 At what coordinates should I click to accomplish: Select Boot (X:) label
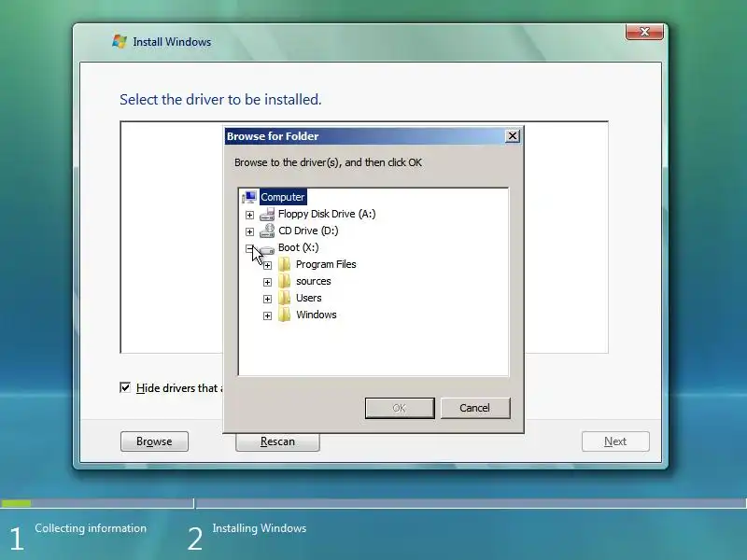(298, 247)
